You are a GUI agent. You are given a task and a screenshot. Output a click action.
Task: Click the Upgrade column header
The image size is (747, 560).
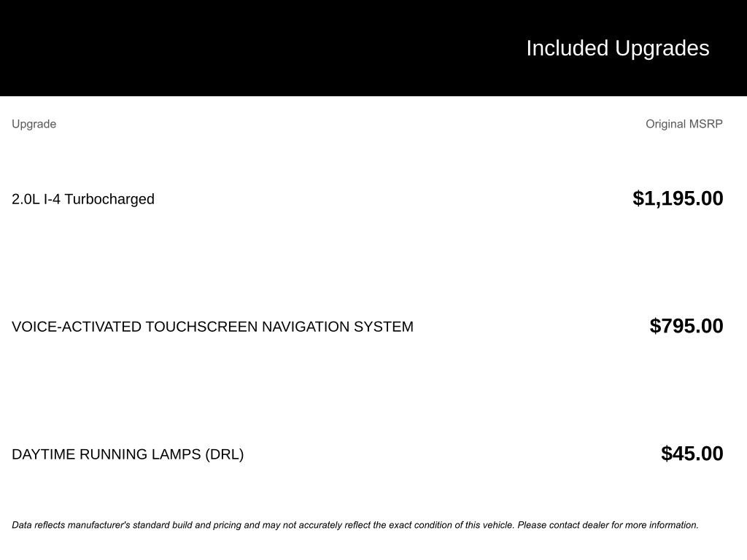tap(34, 124)
